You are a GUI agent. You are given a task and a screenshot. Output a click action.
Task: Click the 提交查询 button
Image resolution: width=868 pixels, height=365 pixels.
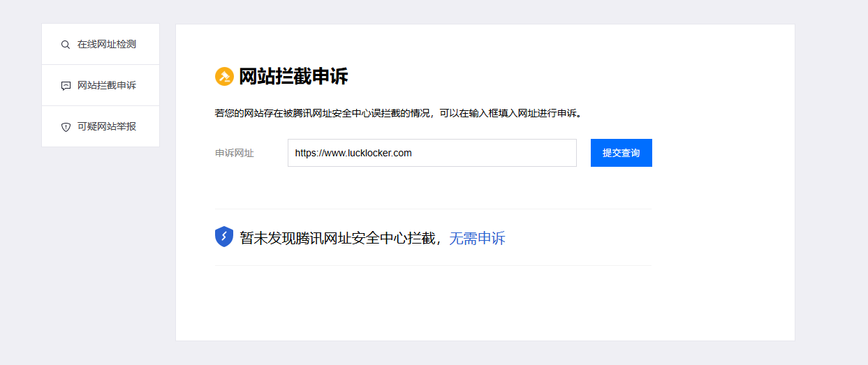click(x=621, y=153)
